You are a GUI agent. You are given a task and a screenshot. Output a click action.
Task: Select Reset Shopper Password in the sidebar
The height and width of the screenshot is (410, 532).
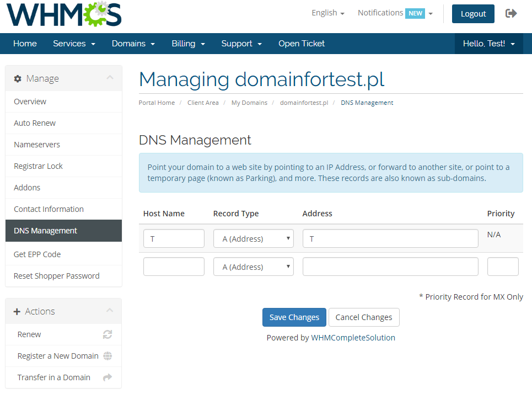pyautogui.click(x=63, y=276)
